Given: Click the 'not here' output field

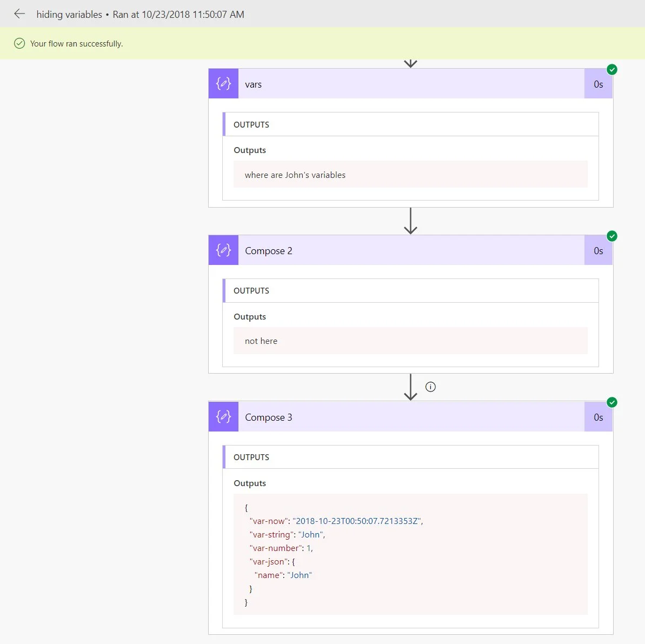Looking at the screenshot, I should click(261, 341).
